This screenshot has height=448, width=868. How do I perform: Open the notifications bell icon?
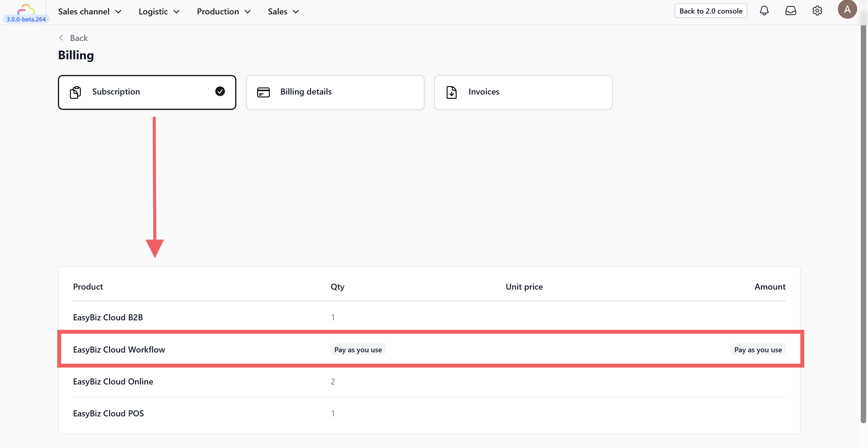pyautogui.click(x=764, y=11)
